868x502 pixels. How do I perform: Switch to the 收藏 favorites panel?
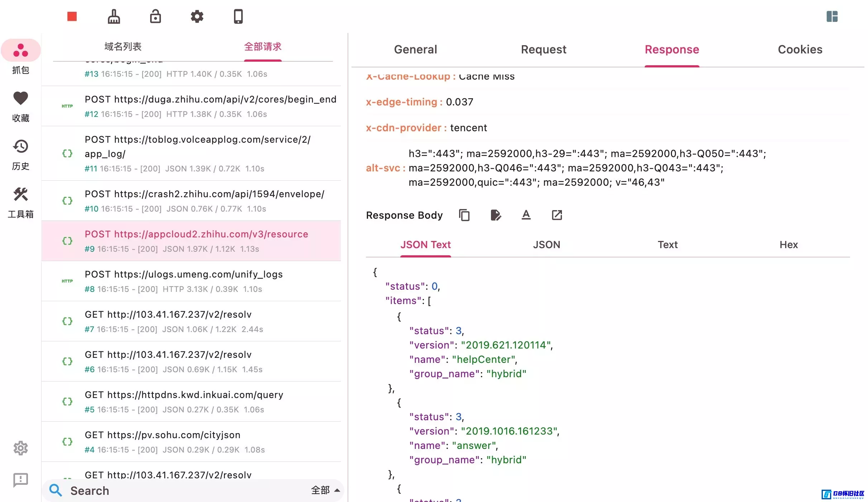tap(20, 106)
